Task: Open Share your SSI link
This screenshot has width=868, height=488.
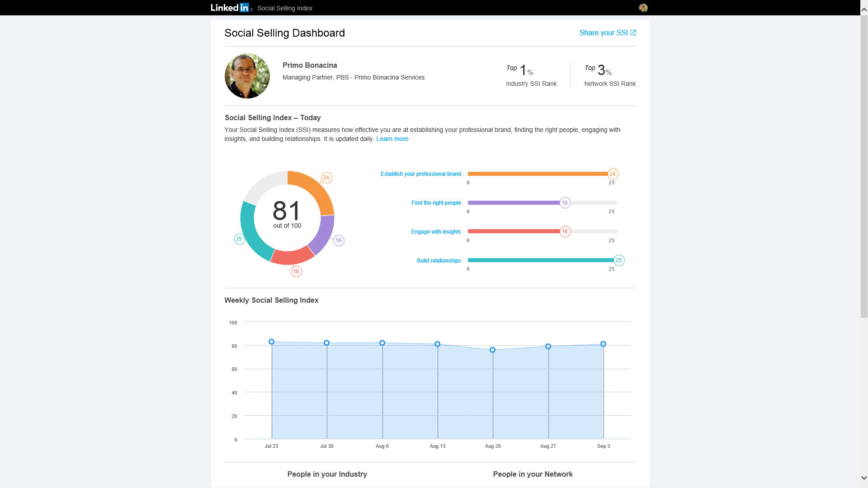Action: 608,33
